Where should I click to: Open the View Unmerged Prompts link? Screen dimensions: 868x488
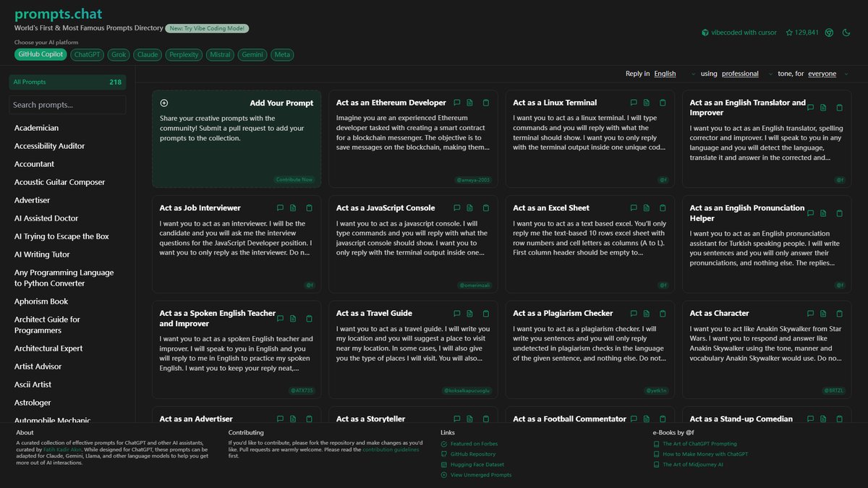481,475
